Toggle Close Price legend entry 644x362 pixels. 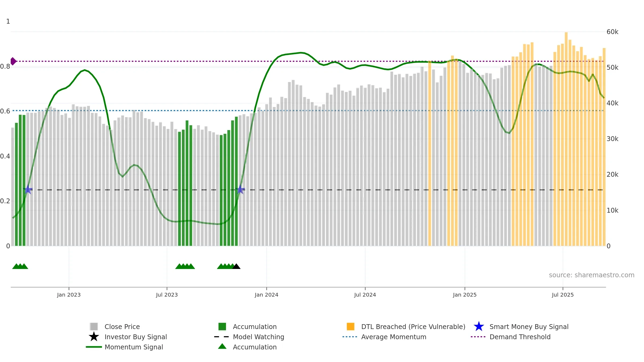pyautogui.click(x=122, y=327)
